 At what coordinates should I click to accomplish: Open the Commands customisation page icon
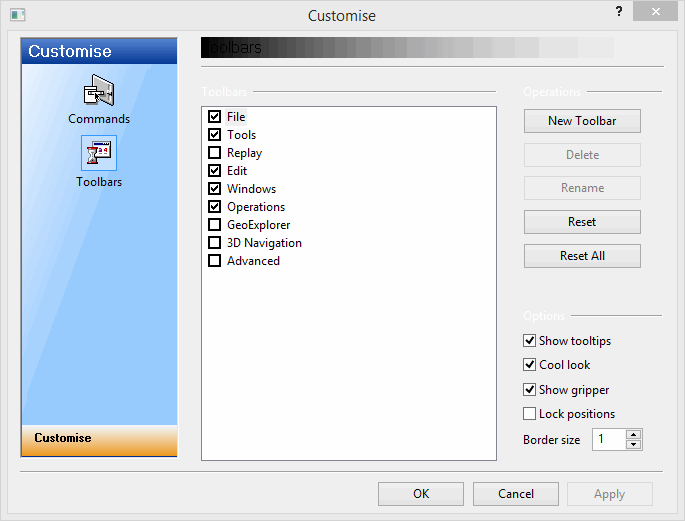(99, 90)
